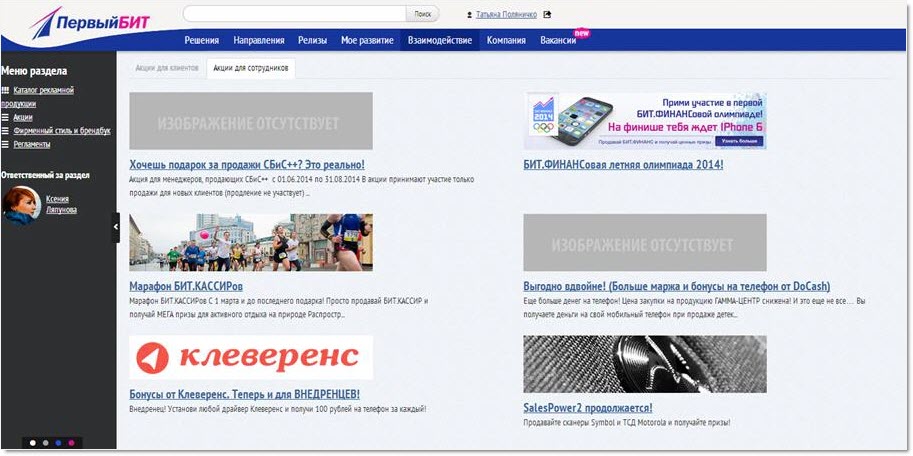Open the Марафон БИТ.КАССИРов article link
913x456 pixels.
tap(187, 286)
